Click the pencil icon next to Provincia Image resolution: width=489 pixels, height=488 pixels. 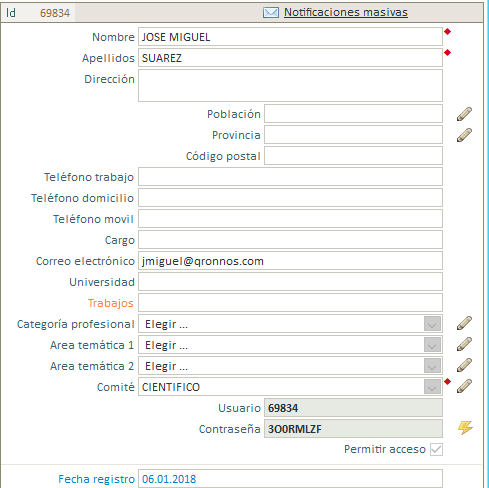pyautogui.click(x=464, y=135)
